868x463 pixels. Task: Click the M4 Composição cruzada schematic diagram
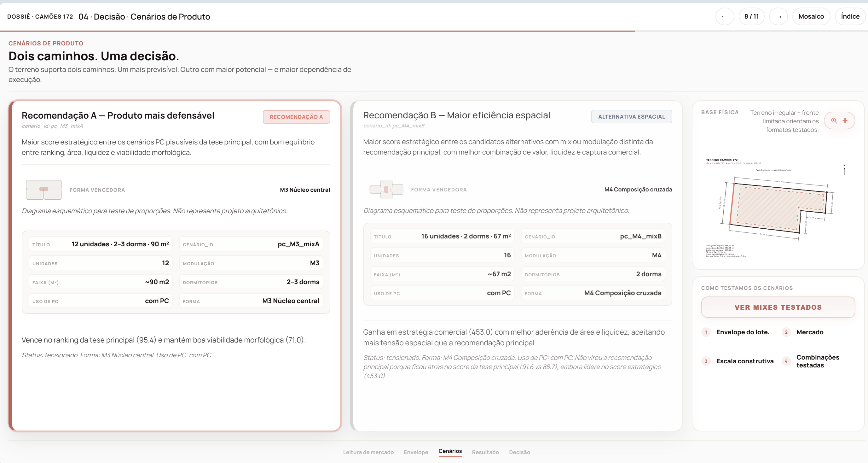click(x=386, y=189)
